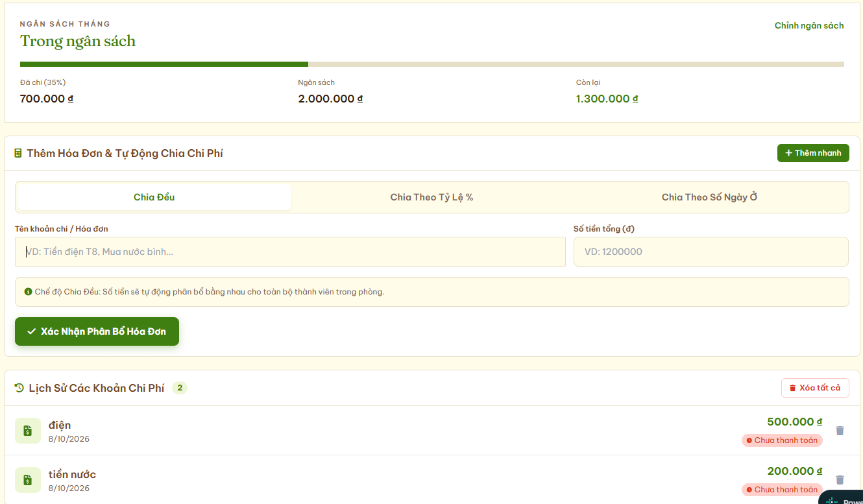This screenshot has height=504, width=863.
Task: Click the Chưa thanh toán badge for tiền nước
Action: (x=782, y=490)
